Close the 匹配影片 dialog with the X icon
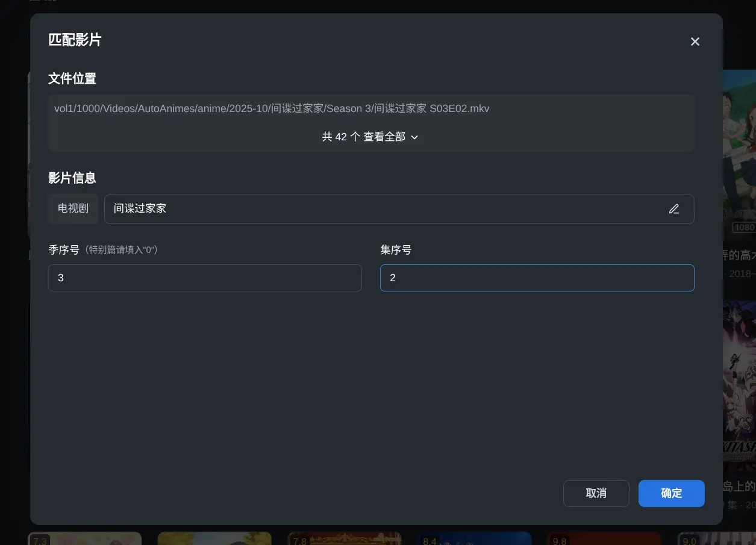 [695, 42]
